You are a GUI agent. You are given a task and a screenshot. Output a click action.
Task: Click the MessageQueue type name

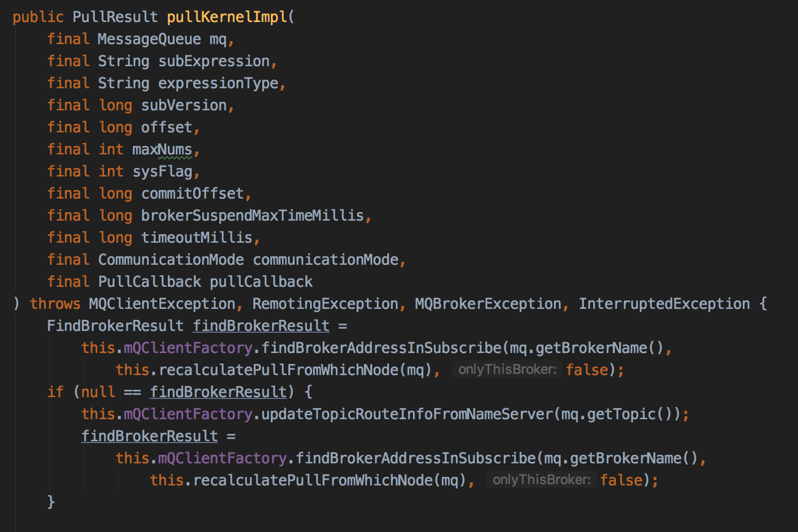[150, 39]
